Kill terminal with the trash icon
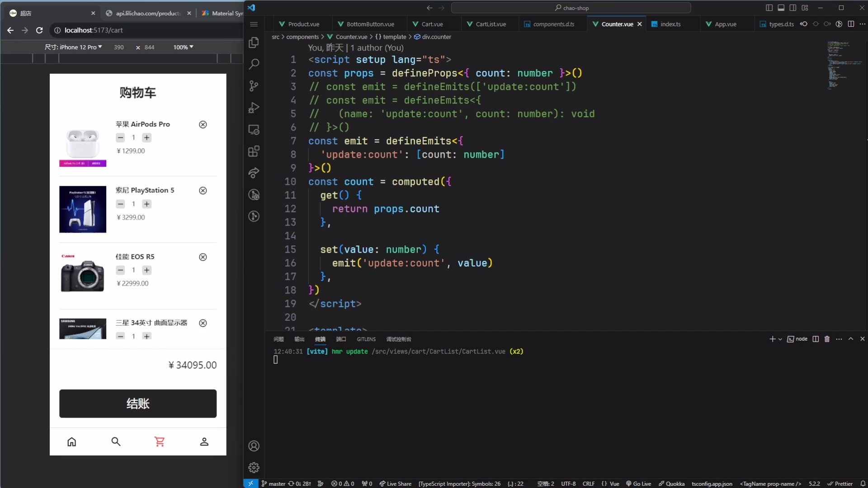This screenshot has width=868, height=488. click(x=827, y=339)
